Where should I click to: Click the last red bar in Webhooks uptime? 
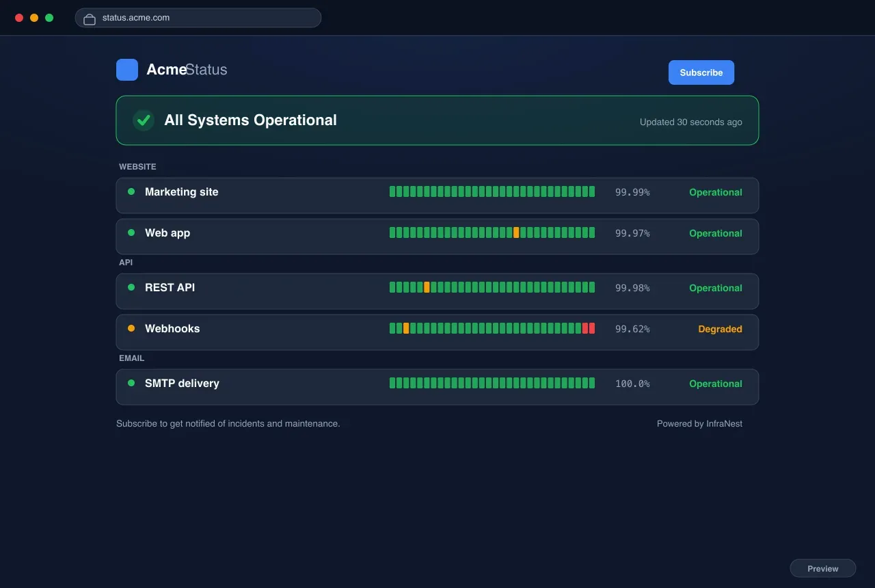click(592, 328)
